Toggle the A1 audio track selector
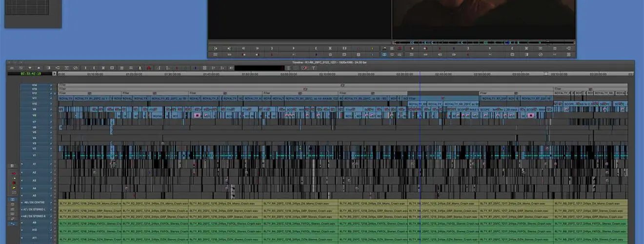The width and height of the screenshot is (644, 244). [x=35, y=164]
